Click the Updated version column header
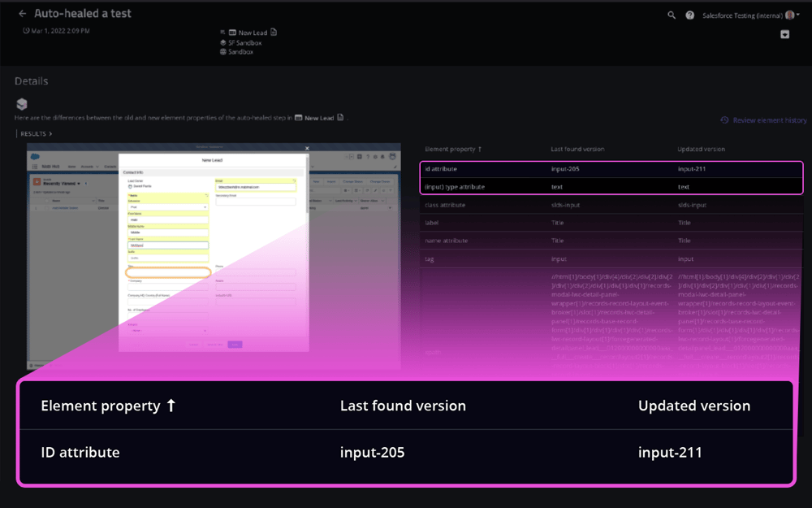The height and width of the screenshot is (508, 812). (702, 150)
